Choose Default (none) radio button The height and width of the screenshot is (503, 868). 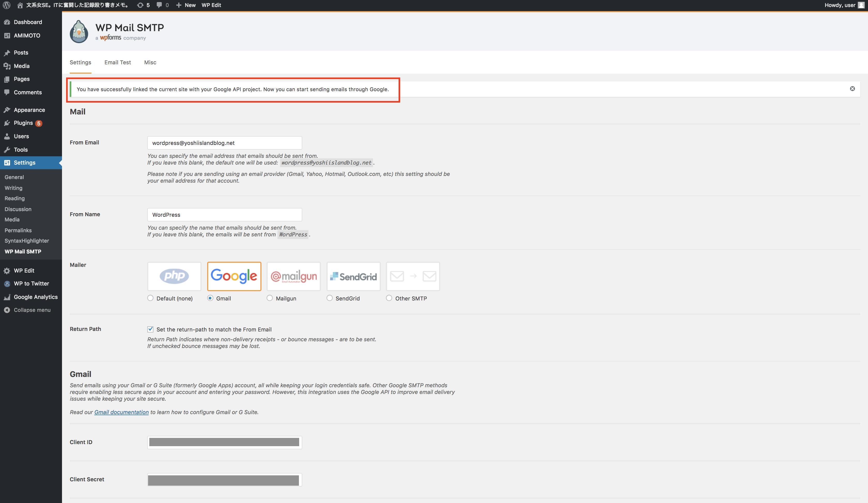tap(151, 298)
